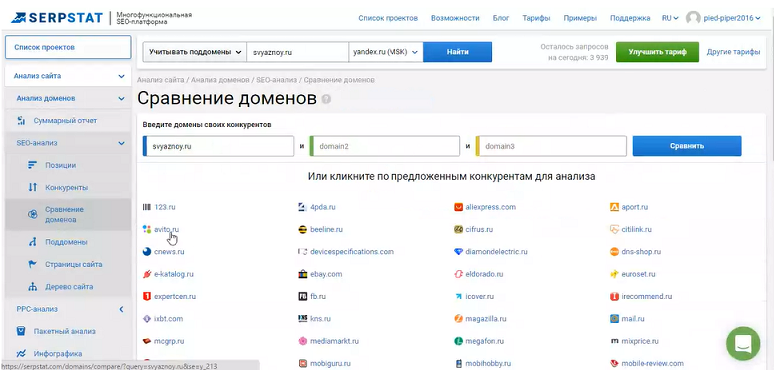Click the top search field containing svyaznoy.ru
Screen dimensions: 774x370
[298, 52]
